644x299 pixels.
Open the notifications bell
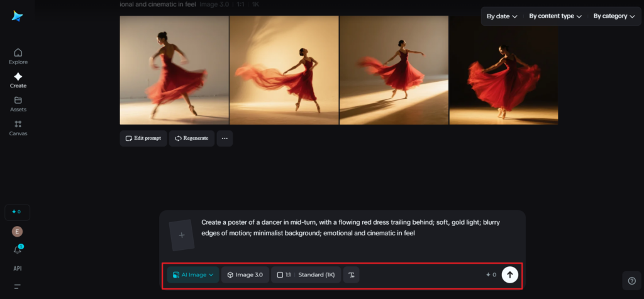18,250
